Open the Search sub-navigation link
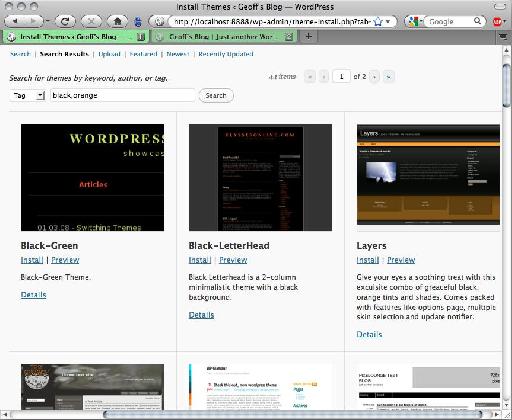The image size is (512, 420). click(20, 54)
